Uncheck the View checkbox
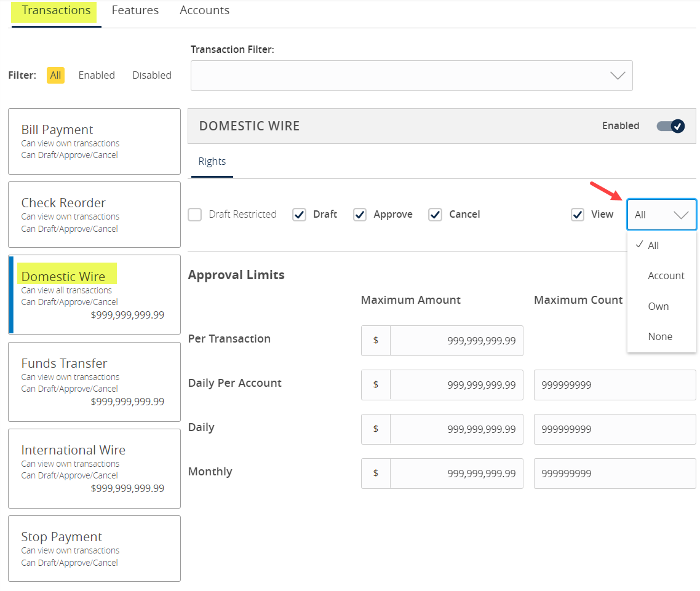This screenshot has height=591, width=700. tap(578, 215)
